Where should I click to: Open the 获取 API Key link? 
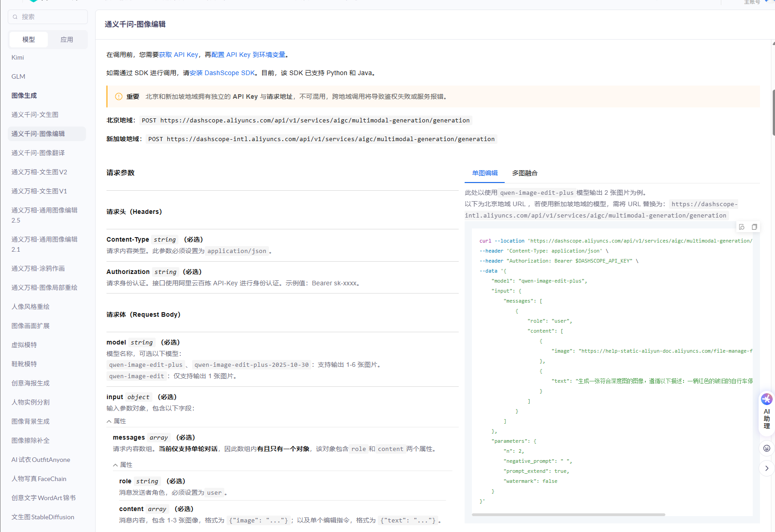(x=178, y=55)
